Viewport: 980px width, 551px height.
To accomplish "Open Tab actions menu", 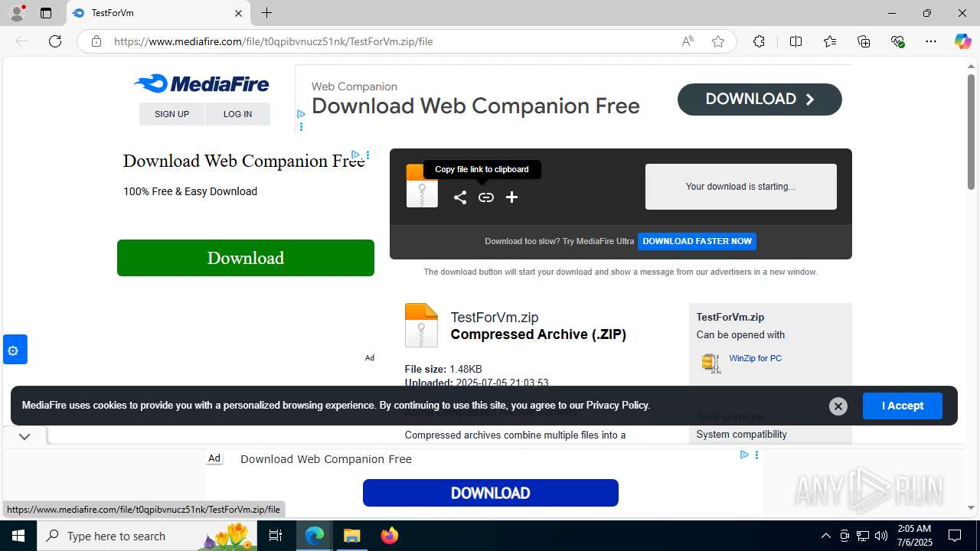I will [46, 13].
